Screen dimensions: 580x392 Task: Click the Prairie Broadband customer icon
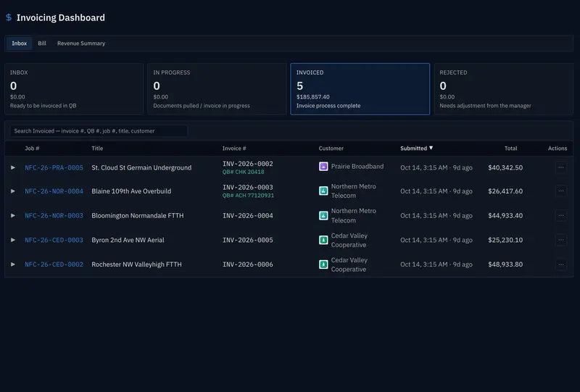(x=323, y=167)
